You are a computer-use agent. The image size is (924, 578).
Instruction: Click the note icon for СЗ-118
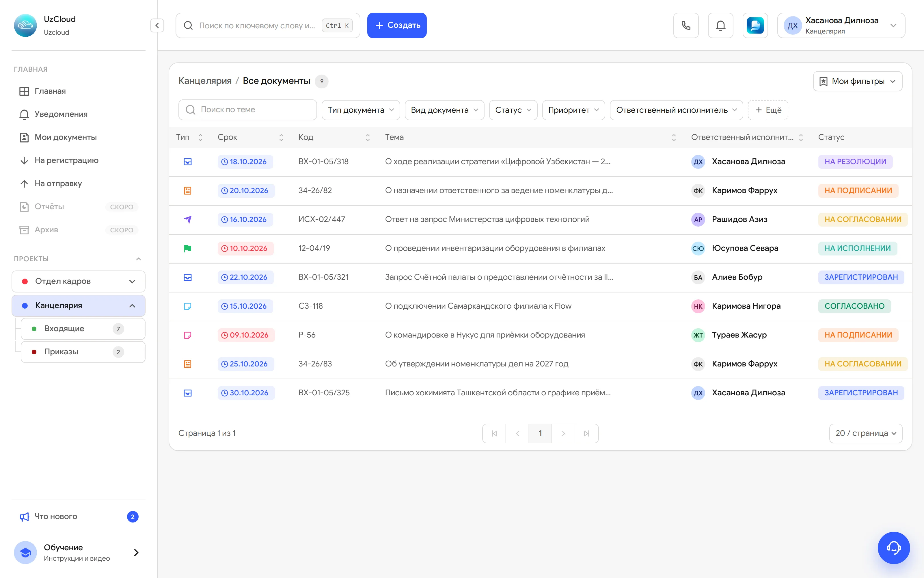point(187,306)
